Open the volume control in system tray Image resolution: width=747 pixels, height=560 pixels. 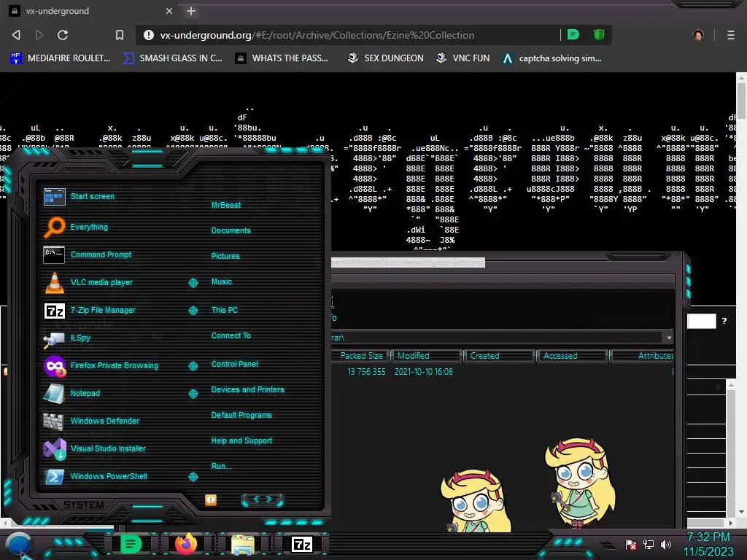click(x=666, y=544)
